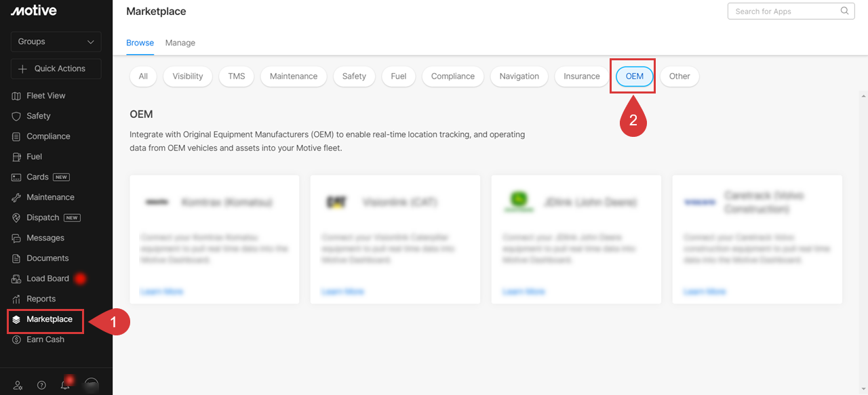
Task: Open the Cards section
Action: point(41,177)
